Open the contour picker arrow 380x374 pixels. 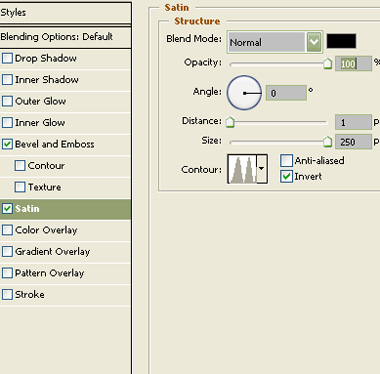click(262, 169)
